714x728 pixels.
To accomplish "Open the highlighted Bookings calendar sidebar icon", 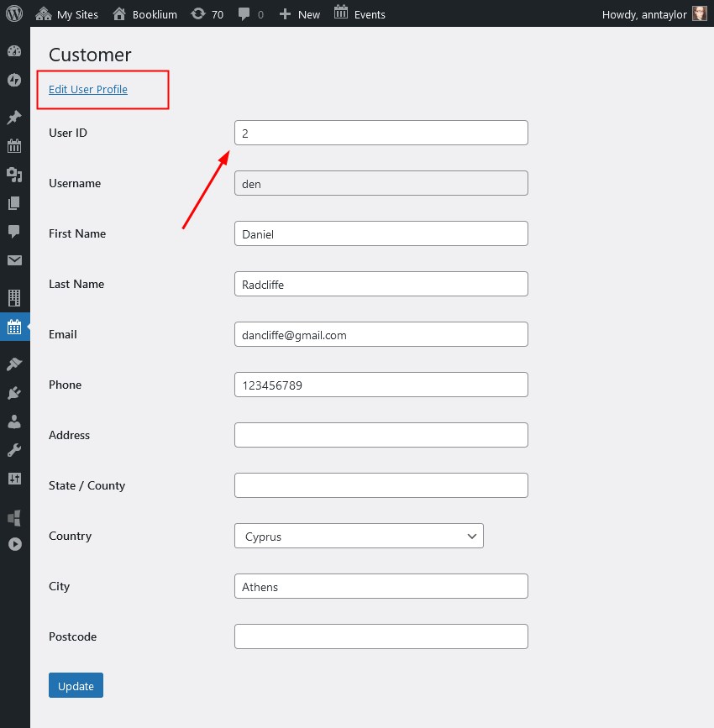I will 14,327.
